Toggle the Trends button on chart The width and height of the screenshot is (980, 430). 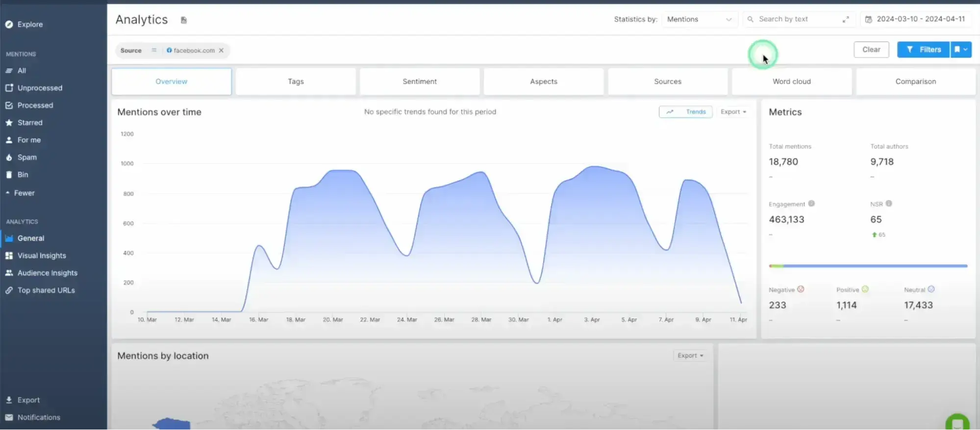pyautogui.click(x=685, y=112)
